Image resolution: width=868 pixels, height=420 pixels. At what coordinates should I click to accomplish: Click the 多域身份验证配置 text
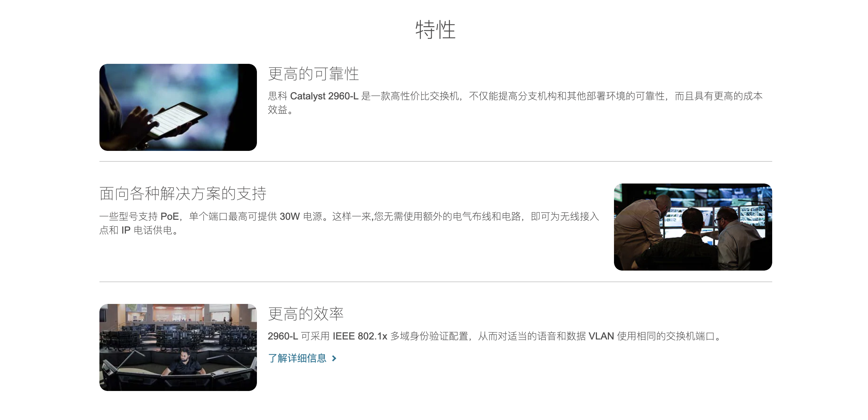coord(429,336)
